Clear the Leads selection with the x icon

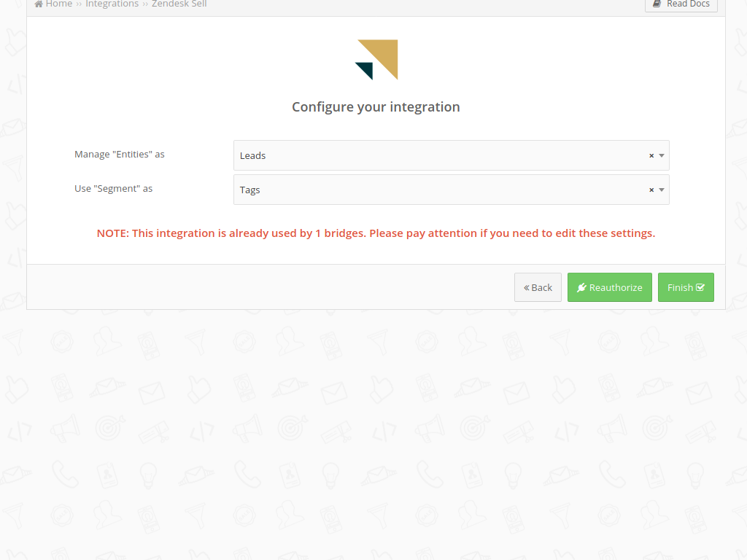[x=651, y=156]
